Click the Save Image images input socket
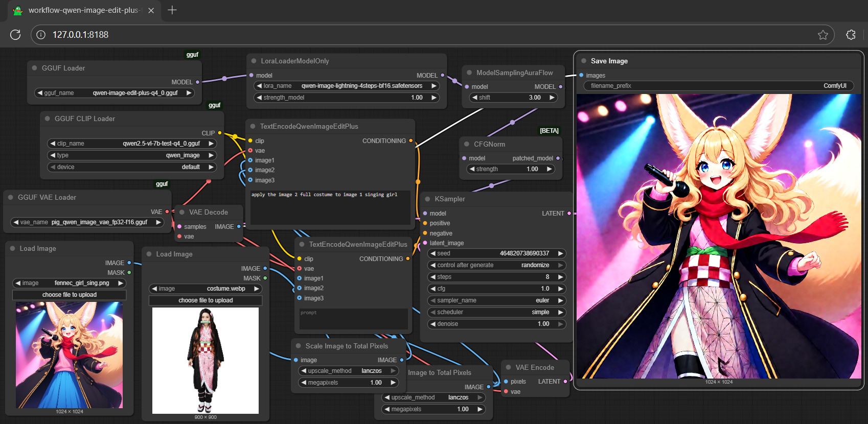868x424 pixels. pyautogui.click(x=581, y=75)
